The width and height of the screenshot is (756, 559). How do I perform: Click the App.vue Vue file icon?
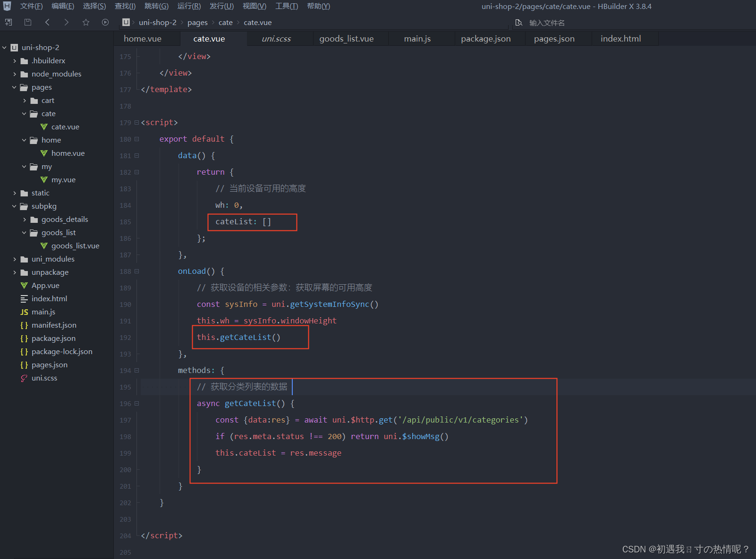pos(24,285)
